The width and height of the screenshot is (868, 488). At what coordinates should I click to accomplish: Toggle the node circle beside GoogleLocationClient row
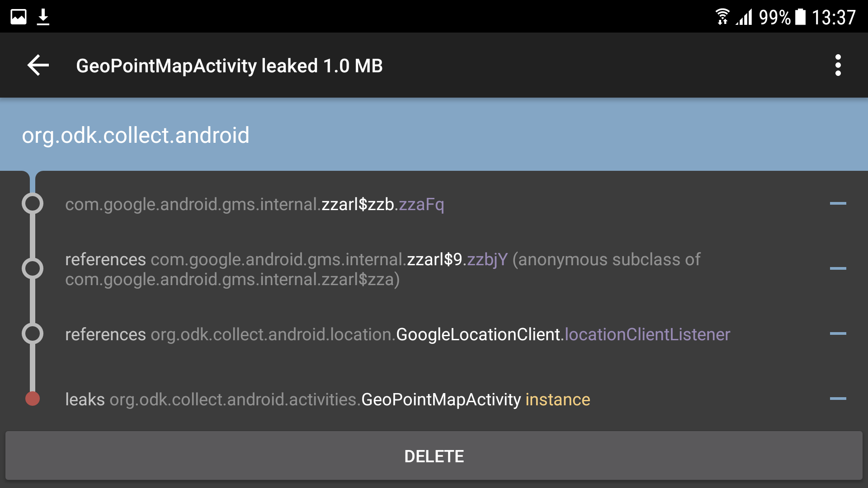[32, 333]
